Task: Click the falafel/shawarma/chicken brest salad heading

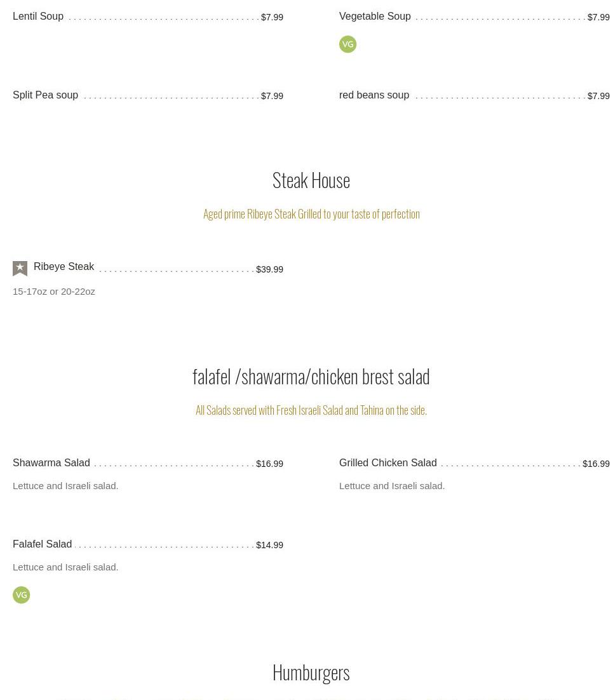Action: pos(311,377)
